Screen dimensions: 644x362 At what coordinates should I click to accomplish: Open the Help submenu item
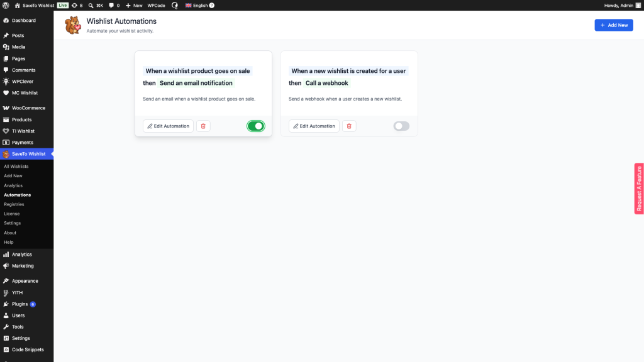[x=9, y=242]
